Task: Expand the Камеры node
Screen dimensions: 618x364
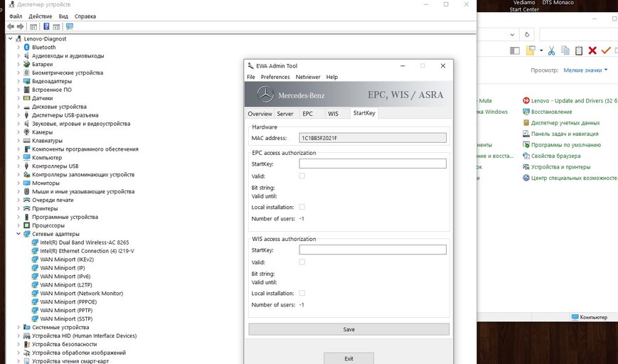Action: pos(18,132)
